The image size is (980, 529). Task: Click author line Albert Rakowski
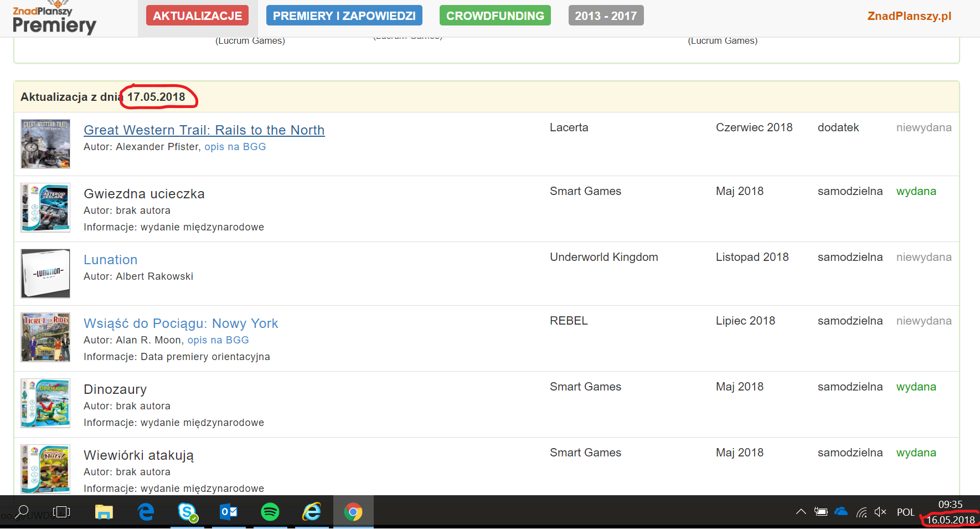[x=138, y=276]
